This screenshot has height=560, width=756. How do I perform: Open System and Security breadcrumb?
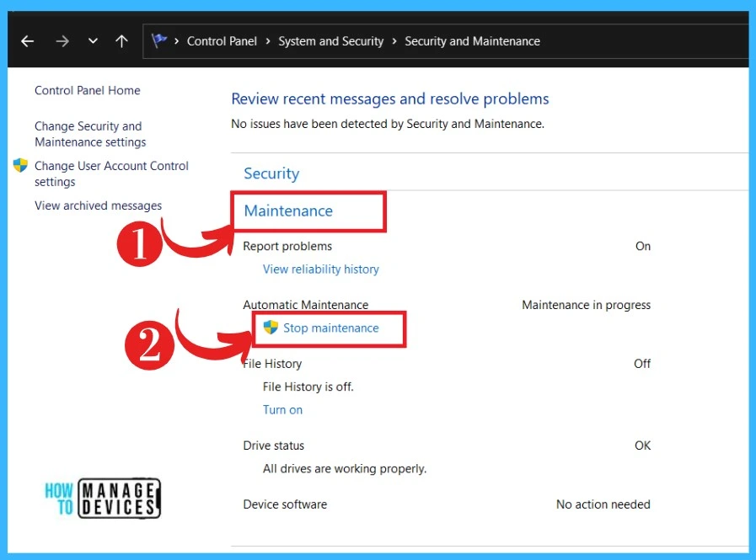(330, 41)
